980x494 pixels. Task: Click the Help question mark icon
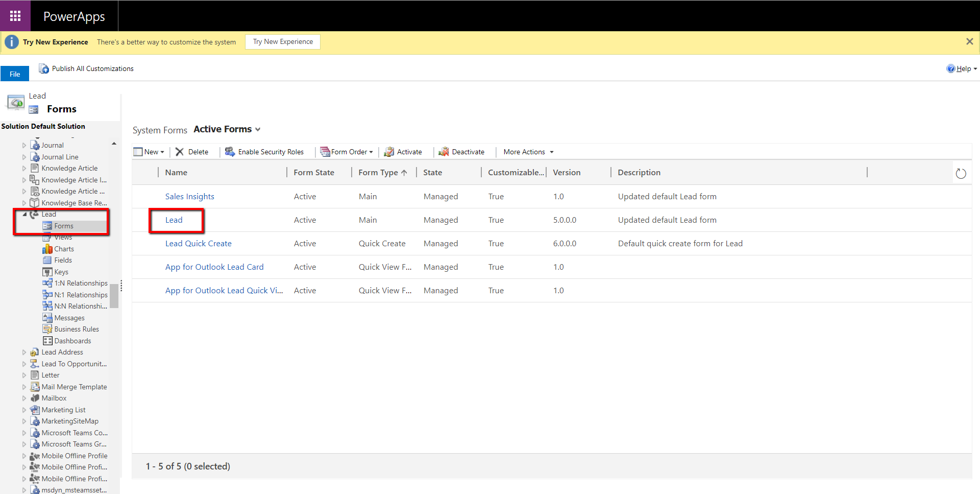click(x=950, y=68)
